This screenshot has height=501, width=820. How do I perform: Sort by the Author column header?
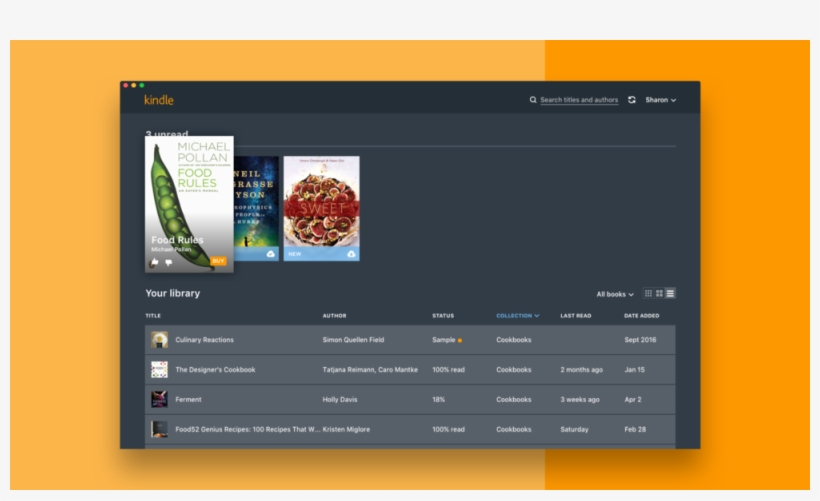[x=334, y=315]
